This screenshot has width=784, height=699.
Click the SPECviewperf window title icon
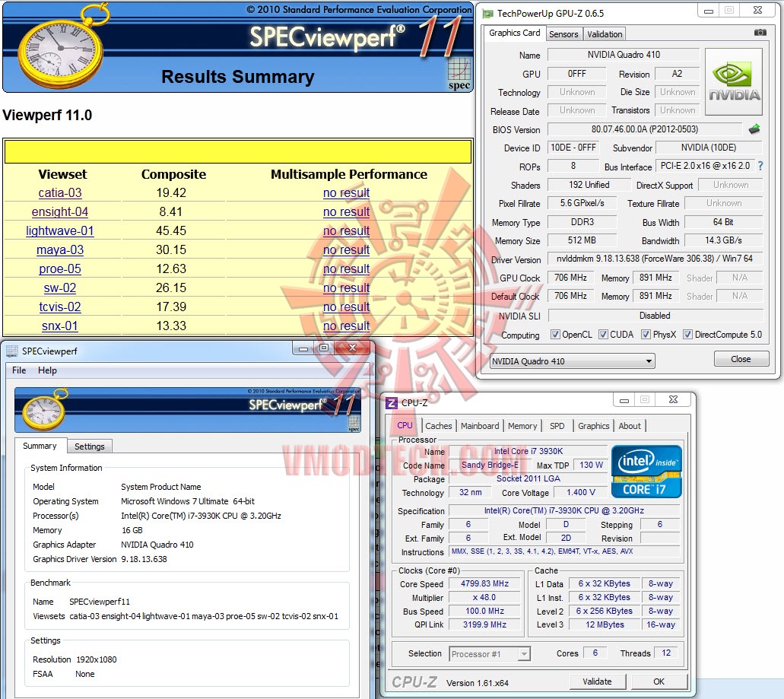[x=12, y=351]
